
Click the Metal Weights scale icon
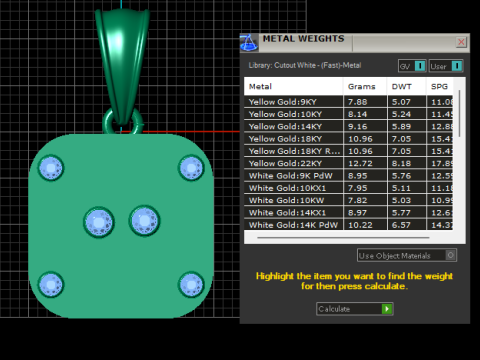tap(249, 43)
